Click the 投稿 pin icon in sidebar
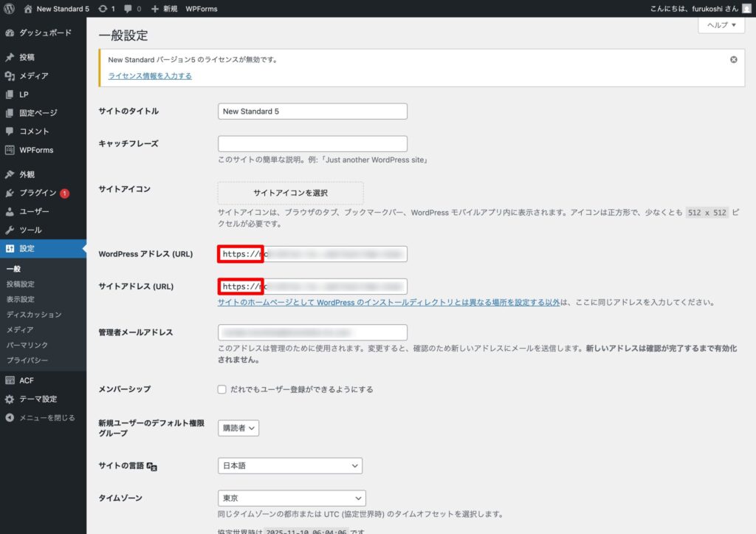 pyautogui.click(x=10, y=57)
